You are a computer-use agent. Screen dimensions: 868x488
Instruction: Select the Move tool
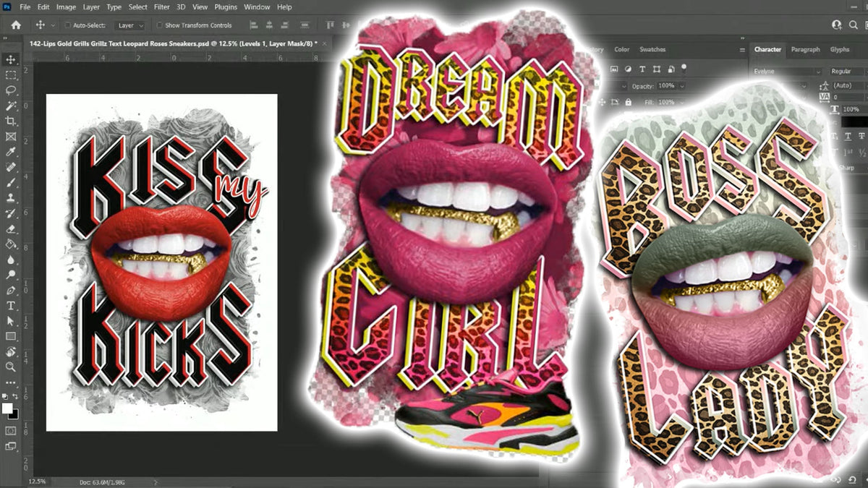click(x=11, y=59)
